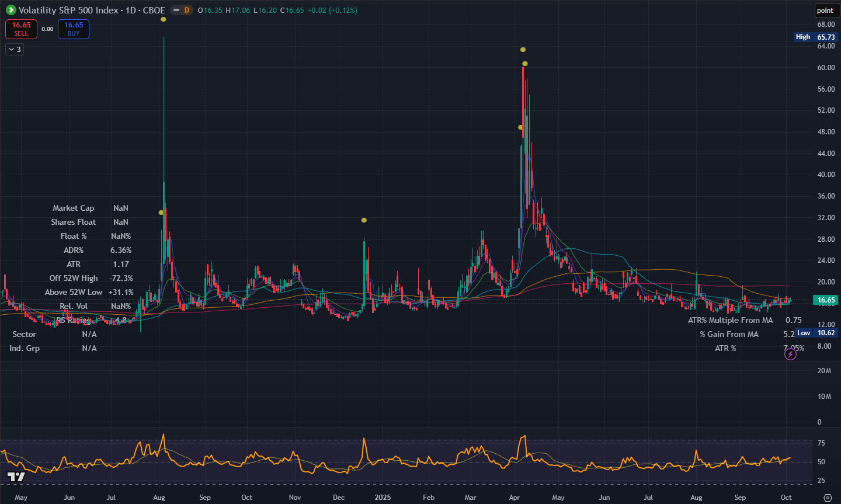Click the 20M volume axis label

click(824, 371)
